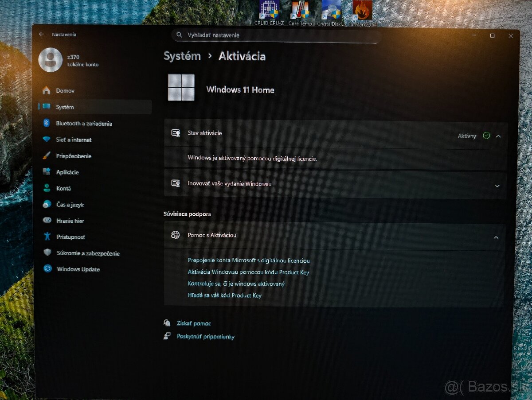532x400 pixels.
Task: Open the z370 account avatar
Action: (49, 60)
